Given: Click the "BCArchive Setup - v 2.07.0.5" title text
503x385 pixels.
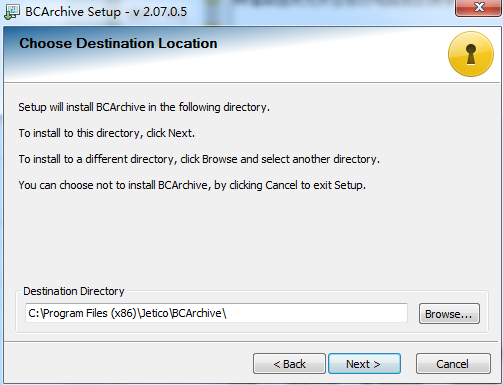Looking at the screenshot, I should [106, 12].
